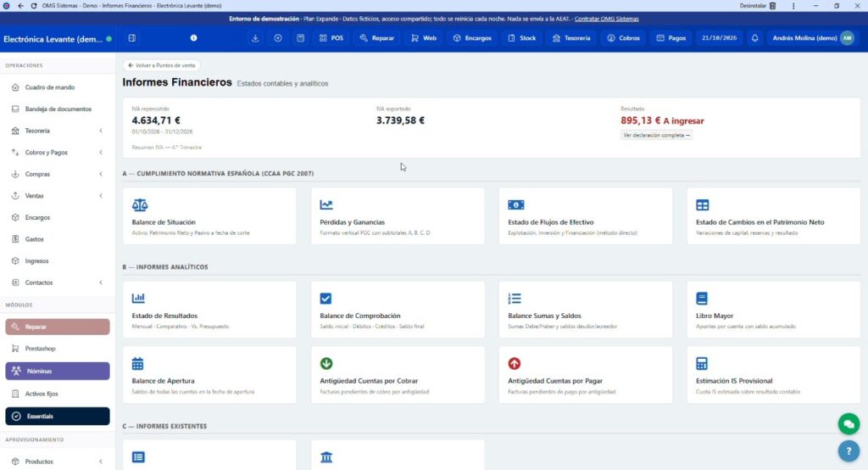The image size is (868, 470).
Task: Open Balance Sumas y Saldos list icon
Action: point(515,298)
